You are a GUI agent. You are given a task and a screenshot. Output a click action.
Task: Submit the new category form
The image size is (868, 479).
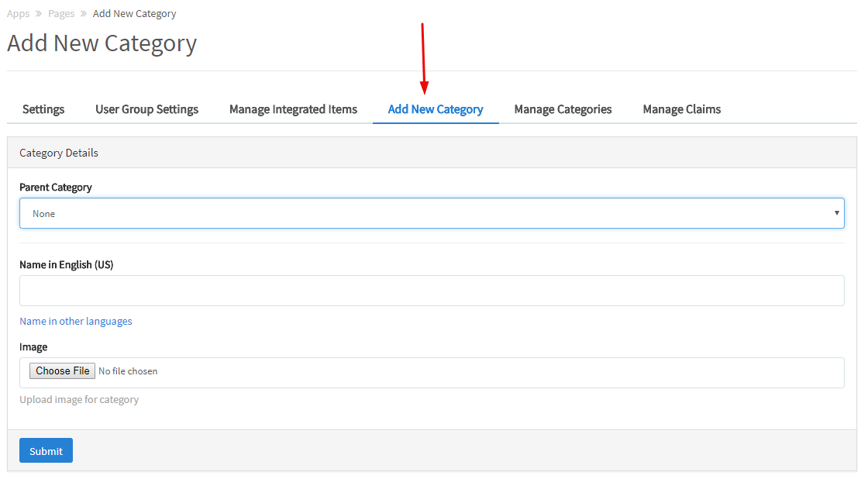click(x=46, y=450)
